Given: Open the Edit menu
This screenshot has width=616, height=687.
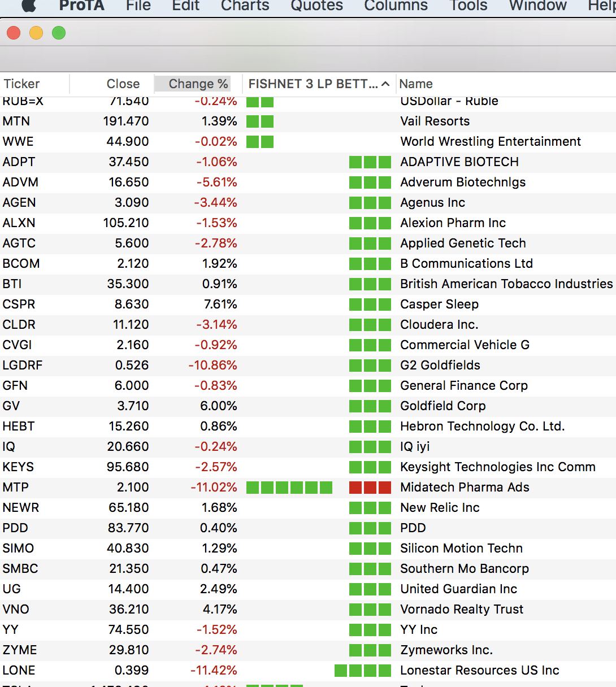Looking at the screenshot, I should (x=186, y=6).
